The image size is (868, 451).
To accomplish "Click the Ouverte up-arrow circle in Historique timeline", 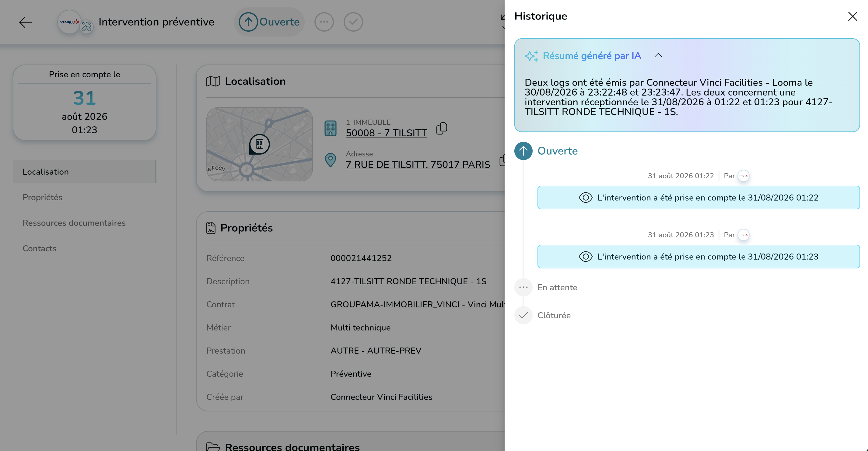I will click(523, 151).
